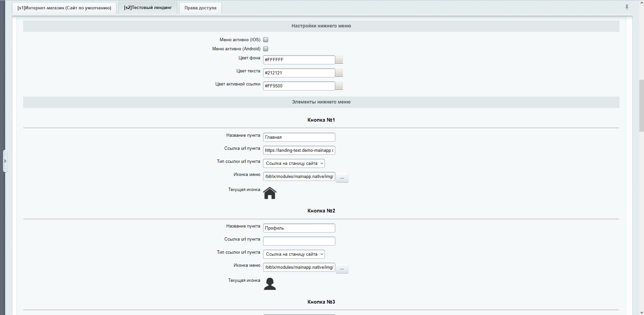Expand the left sidebar using arrow handle
The height and width of the screenshot is (315, 644).
pyautogui.click(x=5, y=161)
